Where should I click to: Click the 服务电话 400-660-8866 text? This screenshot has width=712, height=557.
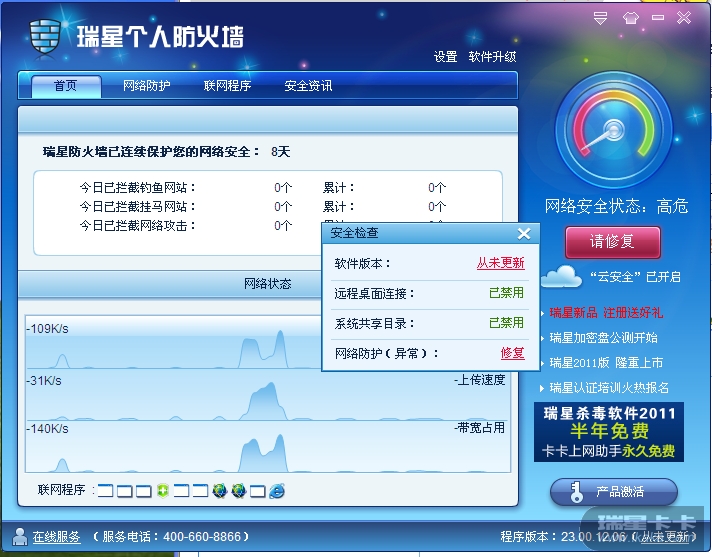click(172, 537)
